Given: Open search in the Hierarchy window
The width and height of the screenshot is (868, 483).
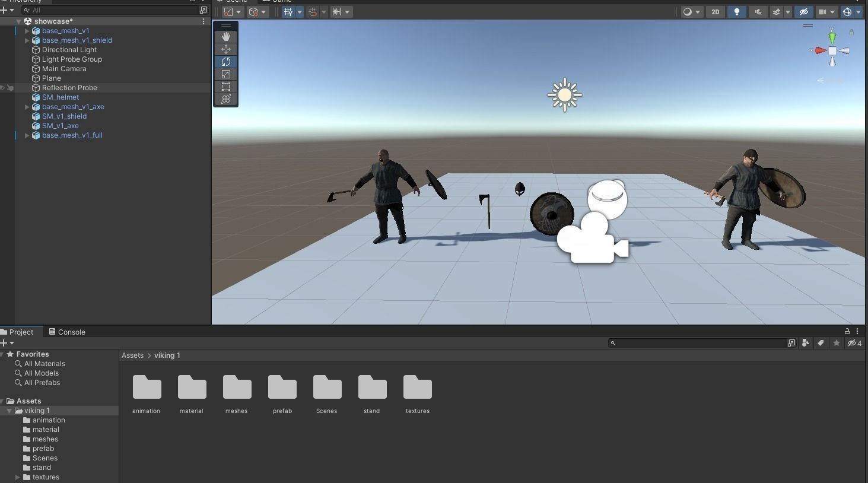Looking at the screenshot, I should [204, 10].
